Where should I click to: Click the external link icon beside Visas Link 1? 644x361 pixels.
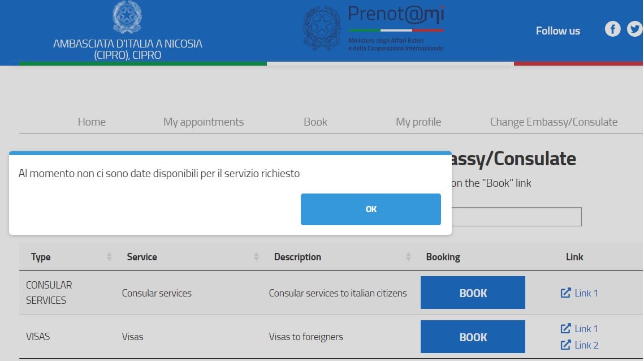tap(565, 329)
